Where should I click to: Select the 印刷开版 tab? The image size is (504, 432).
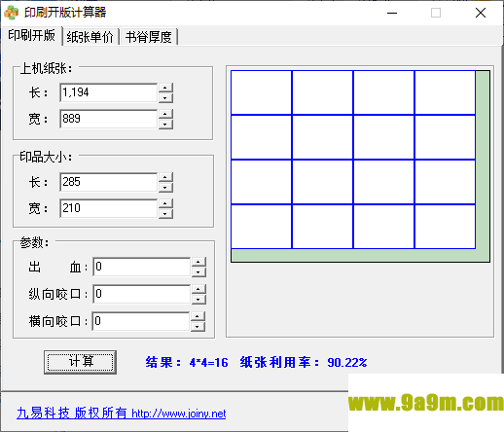(x=31, y=35)
